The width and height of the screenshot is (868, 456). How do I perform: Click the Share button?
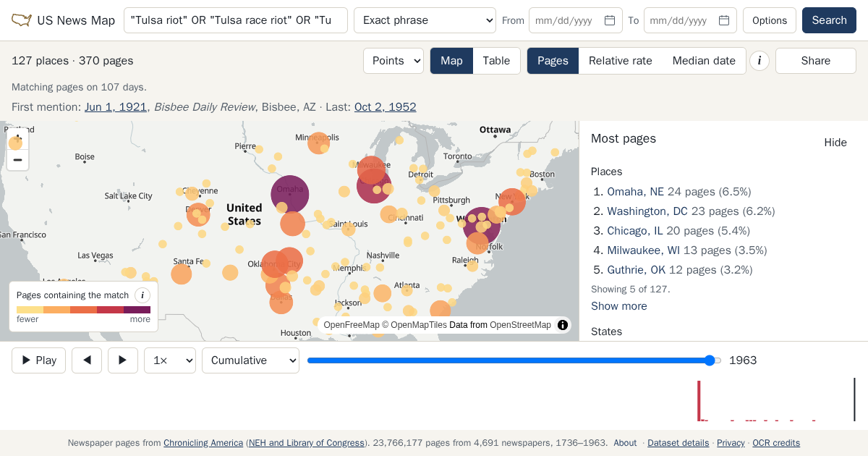click(816, 61)
